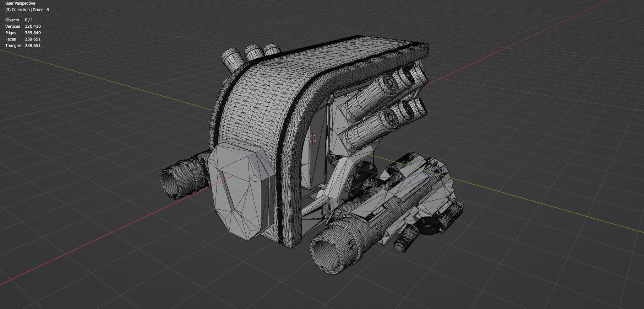
Task: Click the Vertices count "120,410"
Action: (33, 26)
